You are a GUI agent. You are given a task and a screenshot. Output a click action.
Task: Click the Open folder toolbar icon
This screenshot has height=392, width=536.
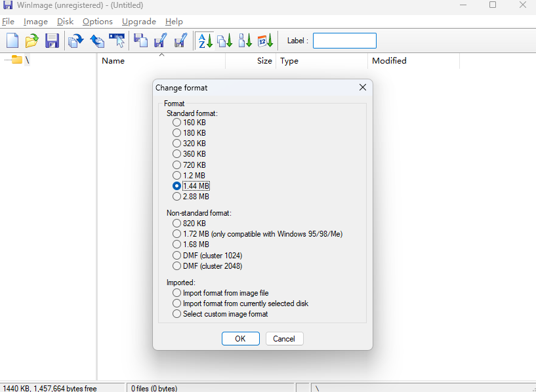tap(31, 41)
